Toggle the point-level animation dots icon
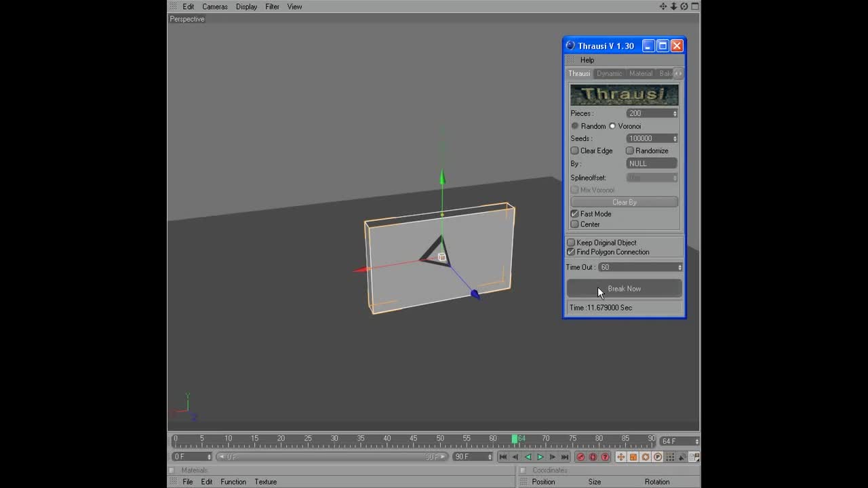The image size is (868, 488). click(x=670, y=457)
